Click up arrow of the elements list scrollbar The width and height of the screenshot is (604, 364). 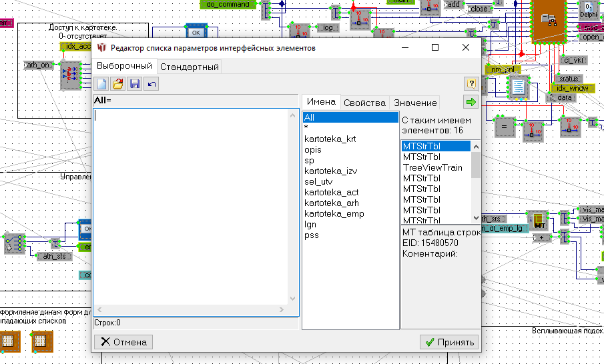tap(476, 146)
